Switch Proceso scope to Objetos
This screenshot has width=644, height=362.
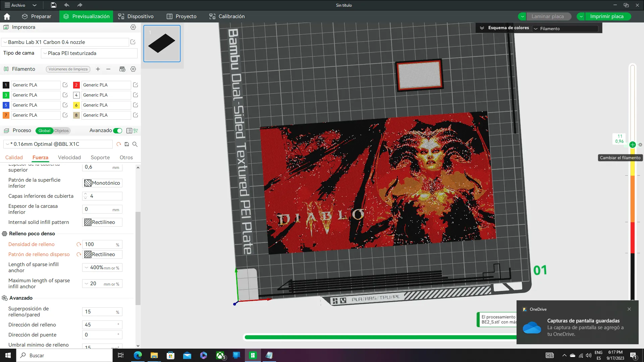tap(62, 131)
